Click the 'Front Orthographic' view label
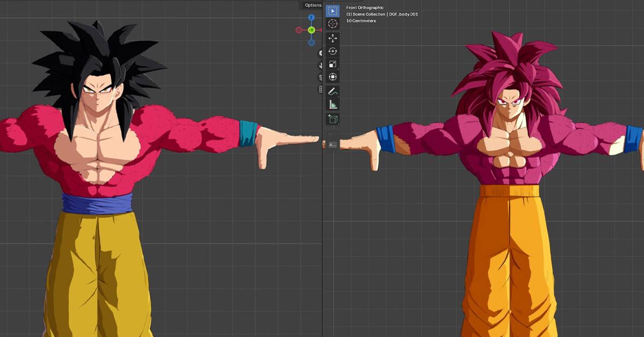 tap(365, 8)
